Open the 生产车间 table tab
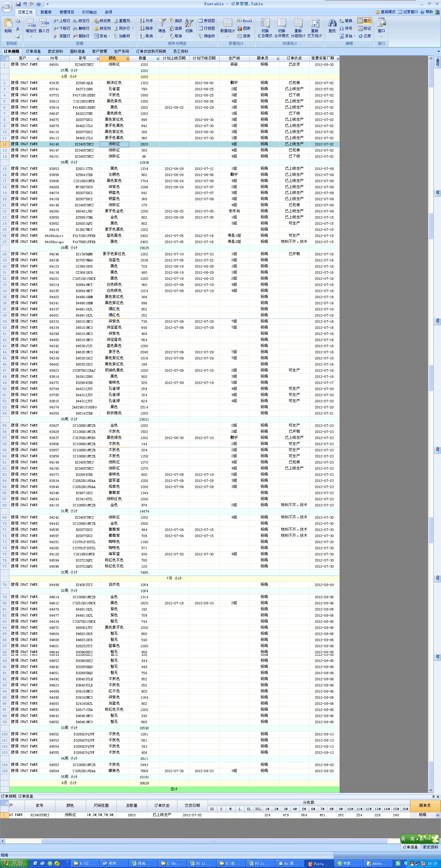 (x=121, y=51)
